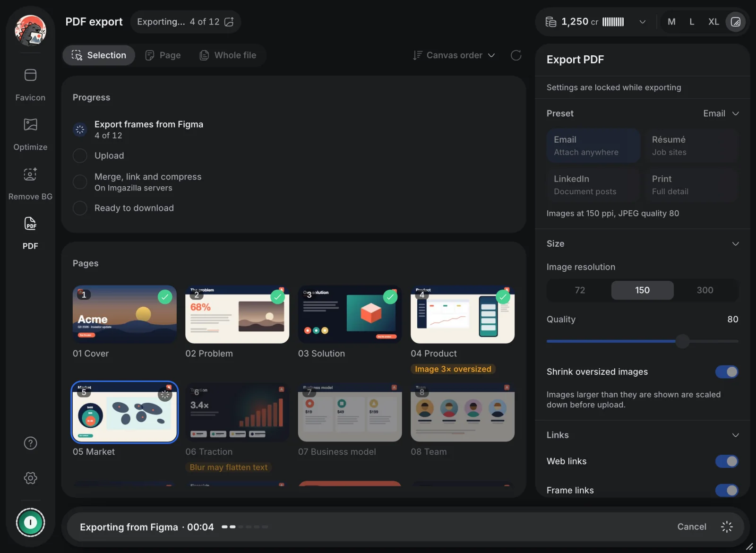The image size is (756, 553).
Task: Expand the credits balance dropdown chevron
Action: pyautogui.click(x=642, y=22)
